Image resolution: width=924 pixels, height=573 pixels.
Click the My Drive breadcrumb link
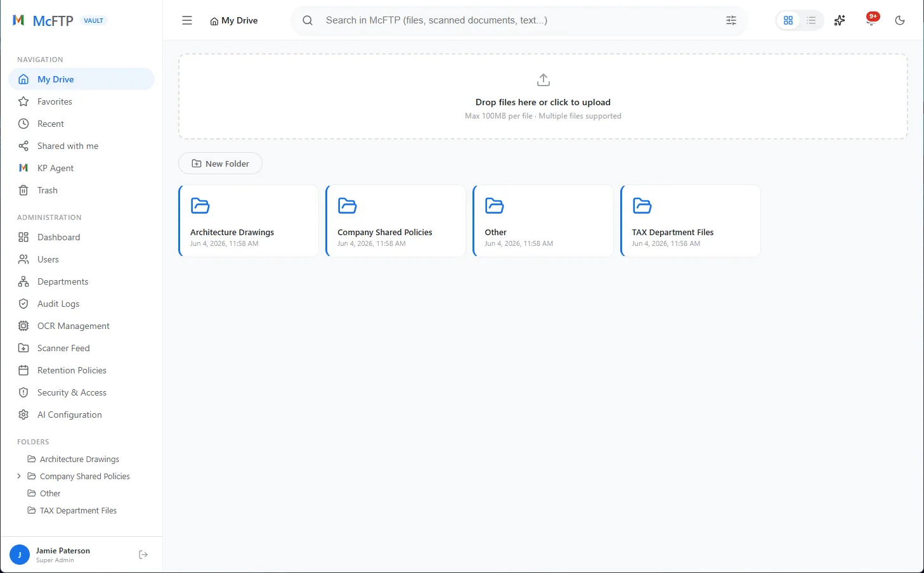coord(233,20)
